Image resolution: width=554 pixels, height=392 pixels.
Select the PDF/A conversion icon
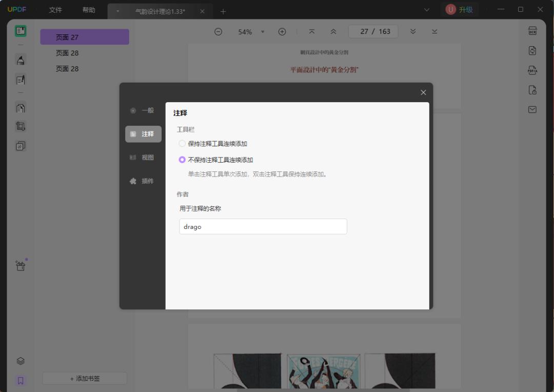tap(532, 70)
